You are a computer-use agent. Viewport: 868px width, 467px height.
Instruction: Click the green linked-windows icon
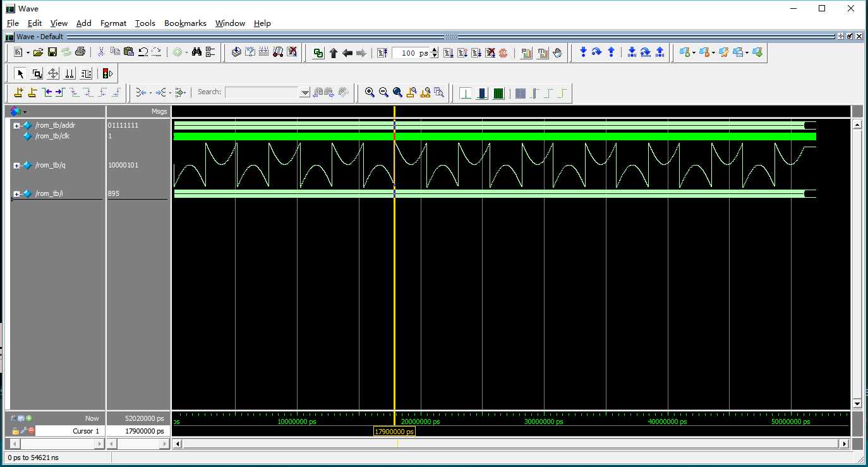pyautogui.click(x=318, y=53)
